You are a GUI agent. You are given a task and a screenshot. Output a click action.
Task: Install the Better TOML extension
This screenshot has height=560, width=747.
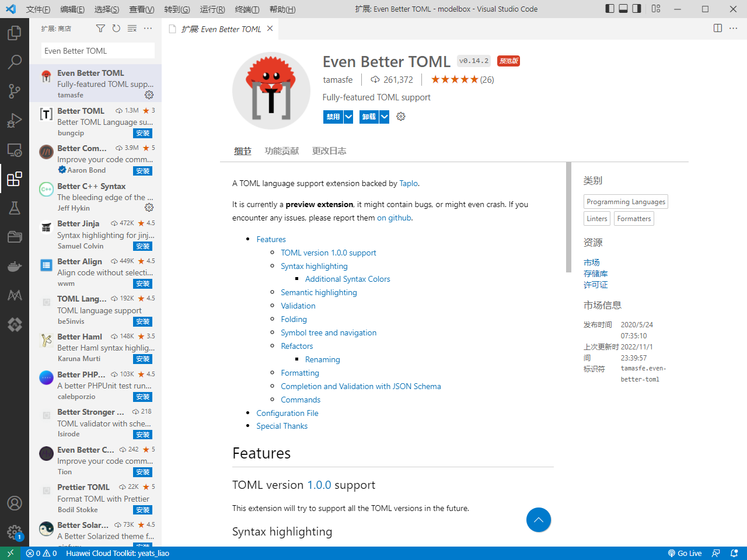tap(143, 133)
